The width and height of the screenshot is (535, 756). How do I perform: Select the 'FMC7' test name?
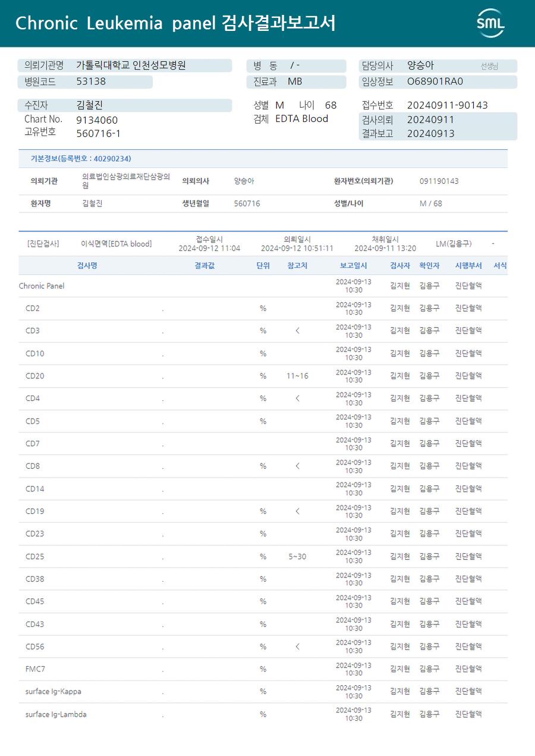coord(36,669)
